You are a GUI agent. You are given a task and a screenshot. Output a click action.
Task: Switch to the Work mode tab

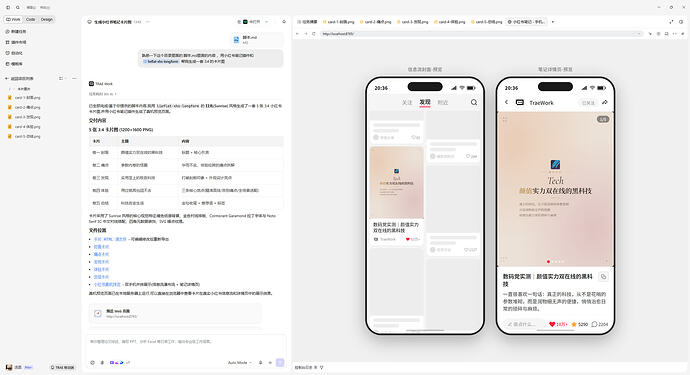click(13, 19)
